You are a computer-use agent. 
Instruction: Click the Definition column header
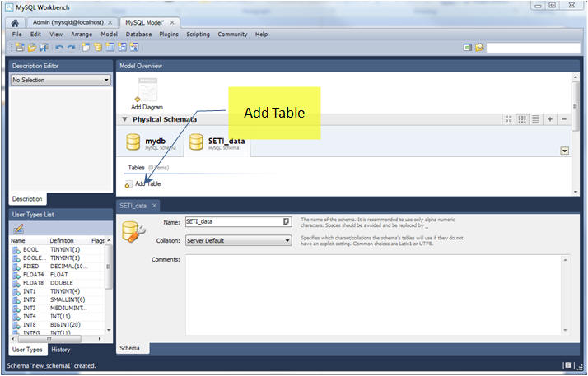coord(62,240)
